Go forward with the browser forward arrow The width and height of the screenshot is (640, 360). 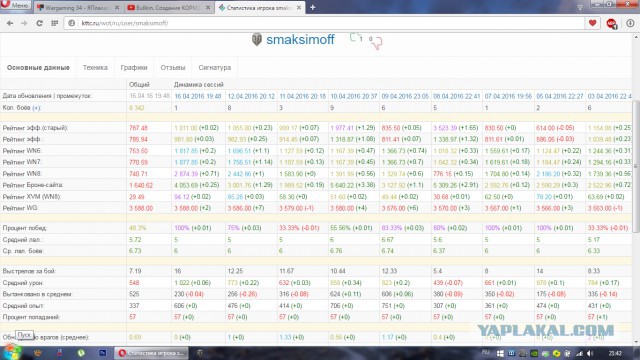tap(24, 23)
